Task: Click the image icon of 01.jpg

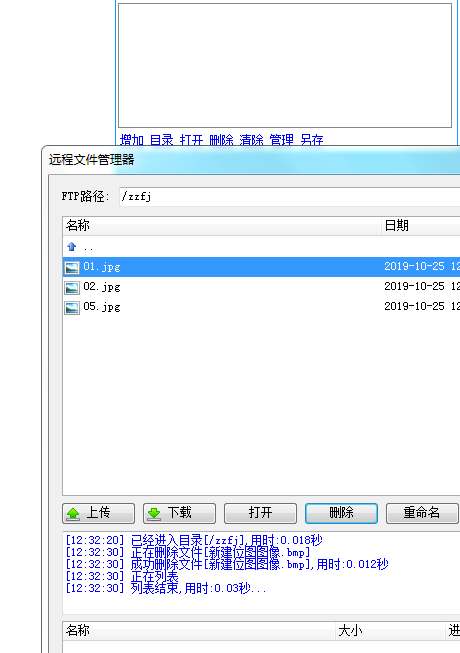Action: [x=72, y=267]
